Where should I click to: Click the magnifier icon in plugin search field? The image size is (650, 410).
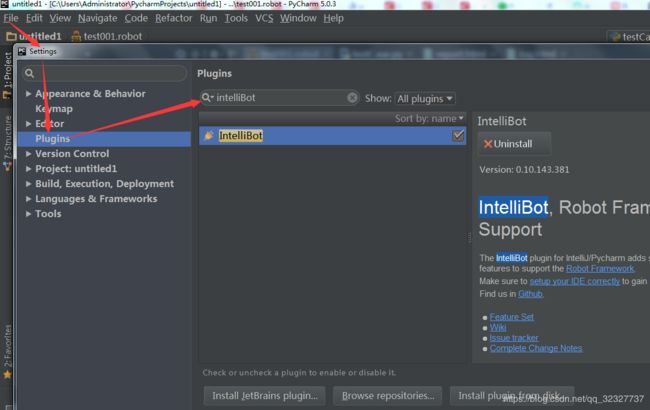[207, 98]
